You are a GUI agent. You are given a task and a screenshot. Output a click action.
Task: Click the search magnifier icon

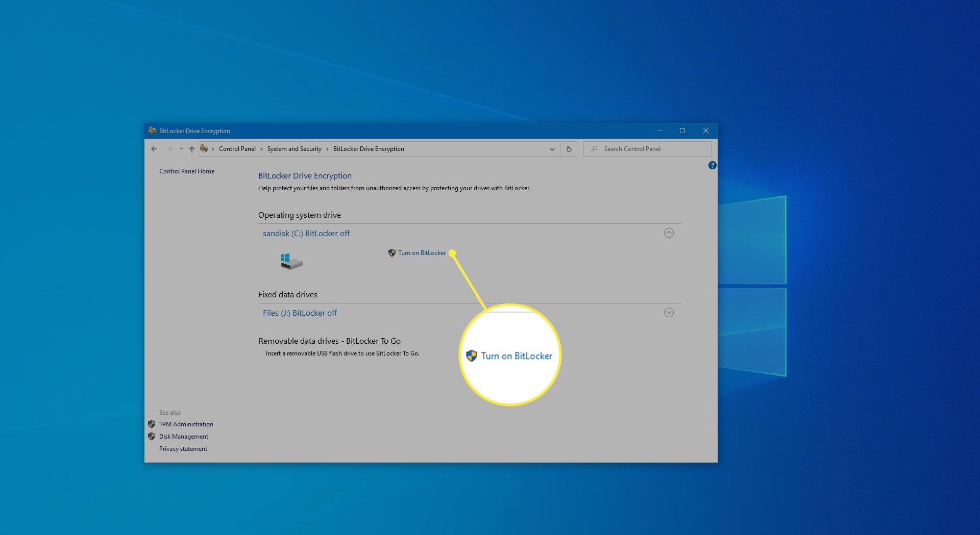pos(594,149)
